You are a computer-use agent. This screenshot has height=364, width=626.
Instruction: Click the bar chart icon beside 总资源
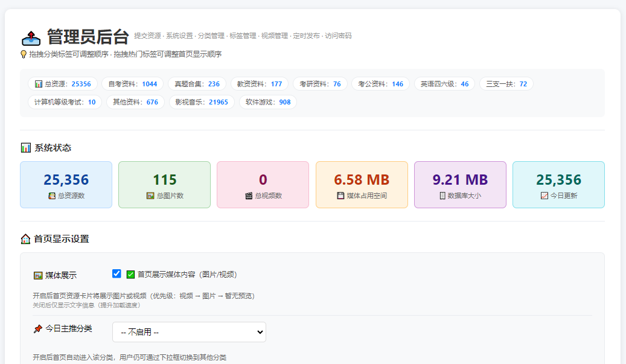pos(38,84)
